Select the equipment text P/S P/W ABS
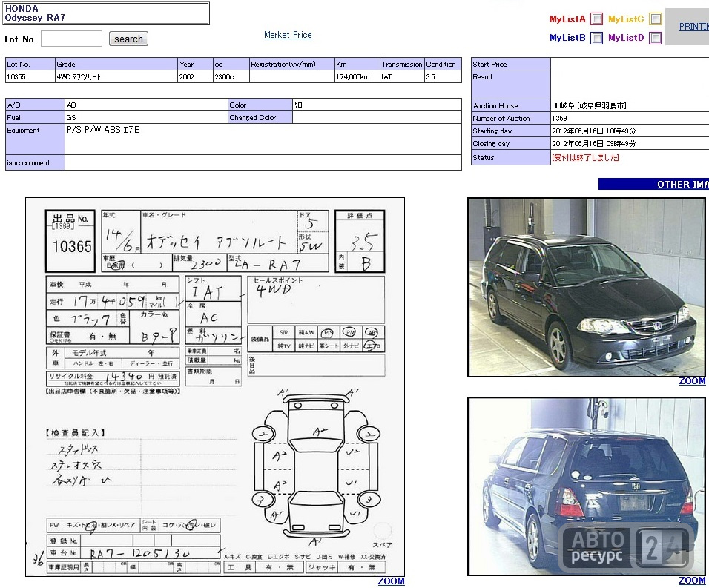 coord(104,130)
